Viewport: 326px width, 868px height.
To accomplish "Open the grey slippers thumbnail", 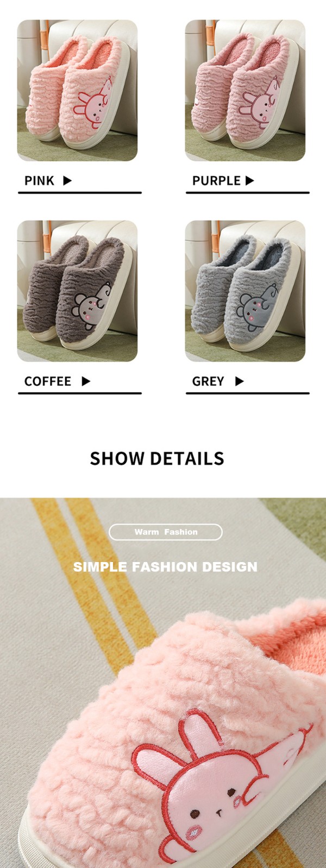I will 245,291.
